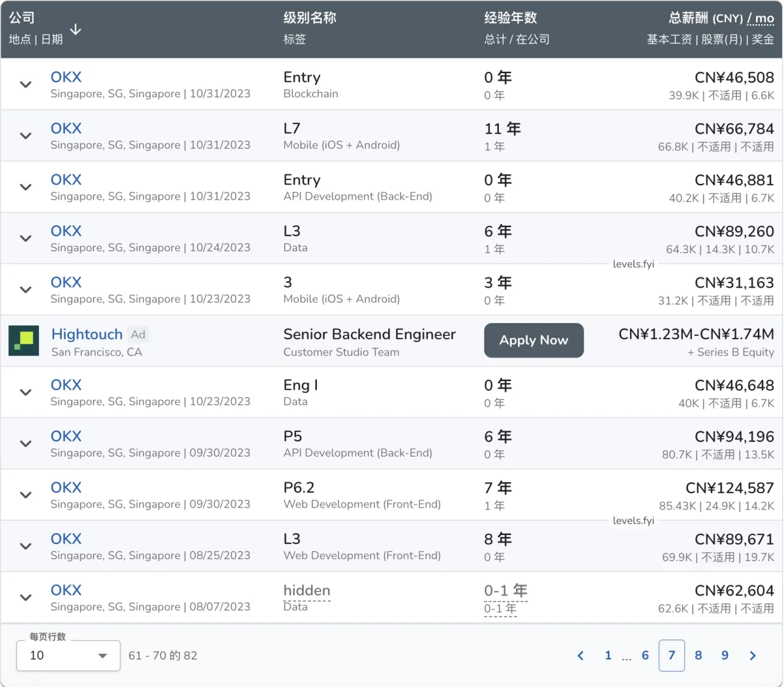784x687 pixels.
Task: Select the CN¥124,587 total compensation value
Action: pos(730,488)
